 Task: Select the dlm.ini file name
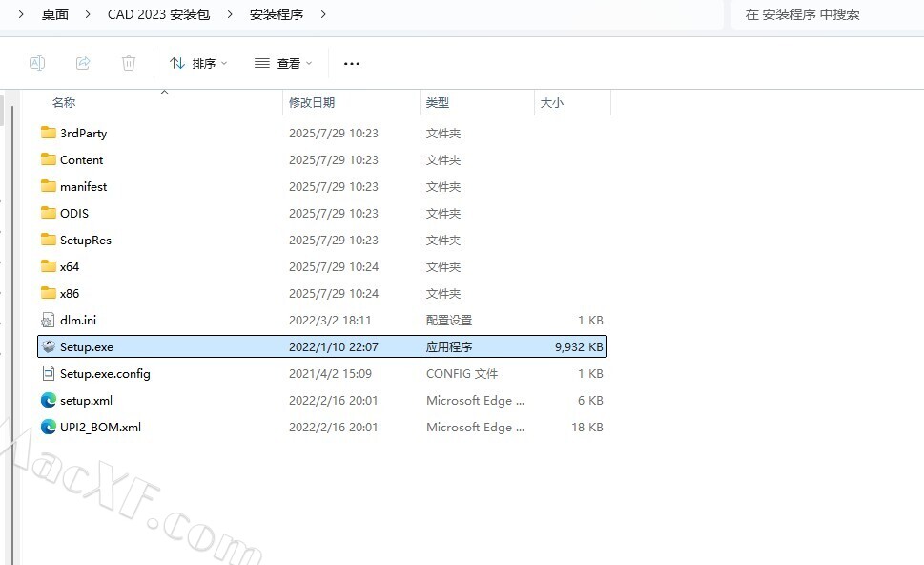(x=78, y=321)
